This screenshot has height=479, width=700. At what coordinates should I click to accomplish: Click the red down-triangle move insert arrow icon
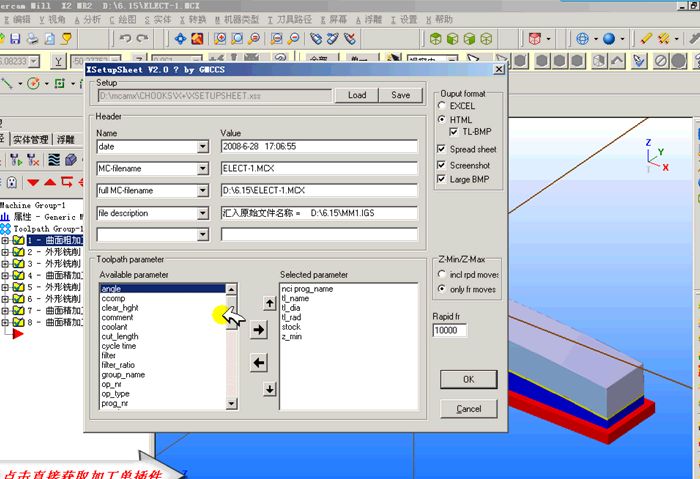(x=33, y=182)
